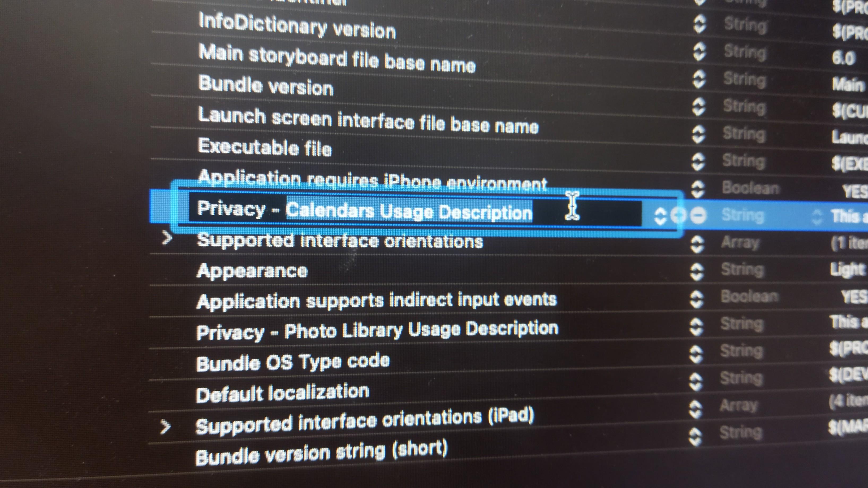Click the plus button in Calendars Usage row
Image resolution: width=868 pixels, height=488 pixels.
[678, 215]
